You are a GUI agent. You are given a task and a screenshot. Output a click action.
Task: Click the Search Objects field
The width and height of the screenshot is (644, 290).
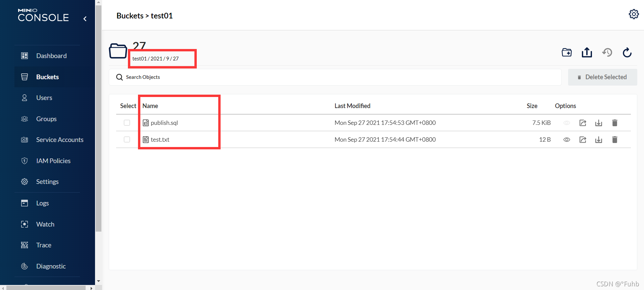point(335,77)
